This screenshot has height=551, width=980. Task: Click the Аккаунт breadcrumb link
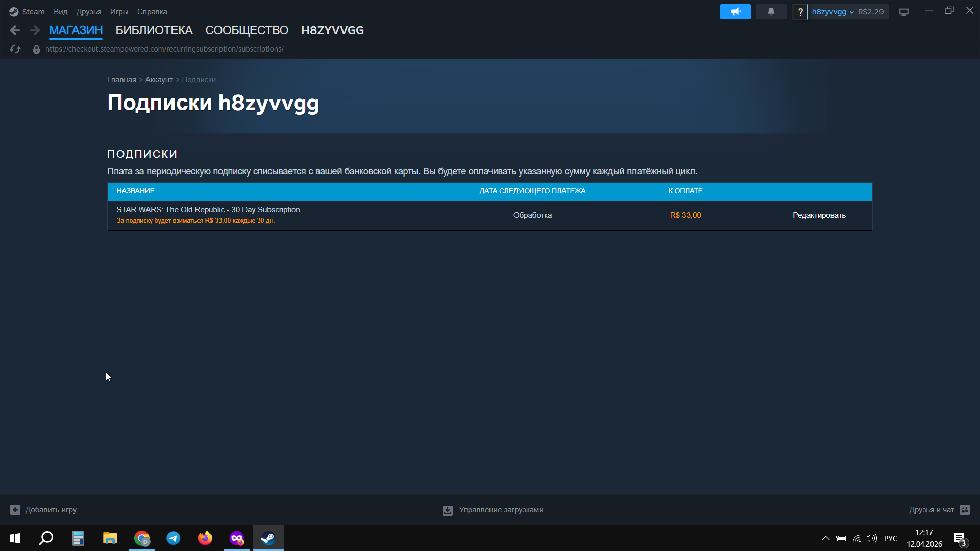click(x=159, y=80)
